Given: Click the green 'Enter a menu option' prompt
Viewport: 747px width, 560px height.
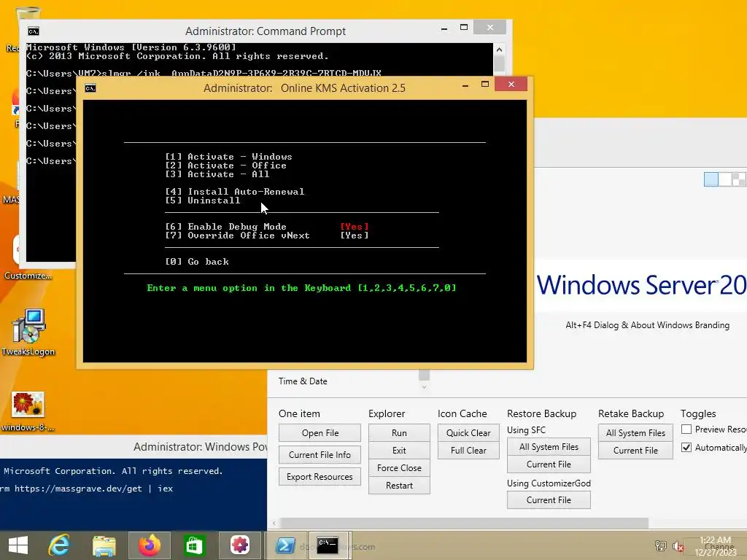Looking at the screenshot, I should (301, 288).
